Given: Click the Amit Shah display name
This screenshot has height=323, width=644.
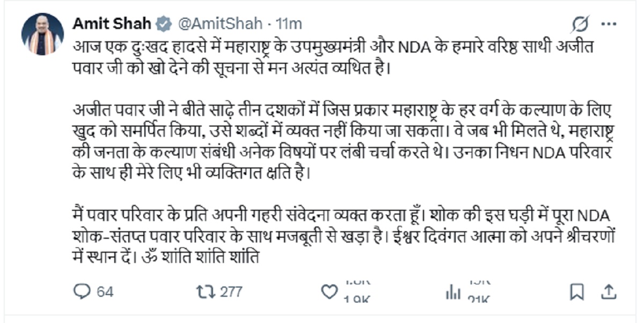Looking at the screenshot, I should pyautogui.click(x=111, y=24).
